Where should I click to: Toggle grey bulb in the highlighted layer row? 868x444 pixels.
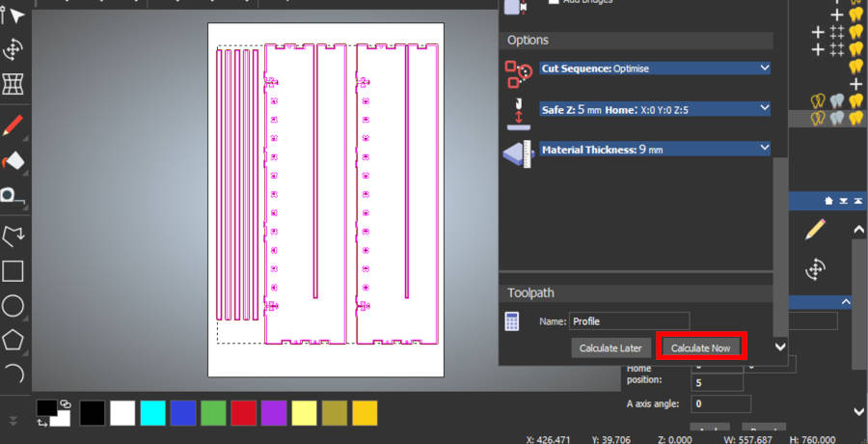pos(837,118)
